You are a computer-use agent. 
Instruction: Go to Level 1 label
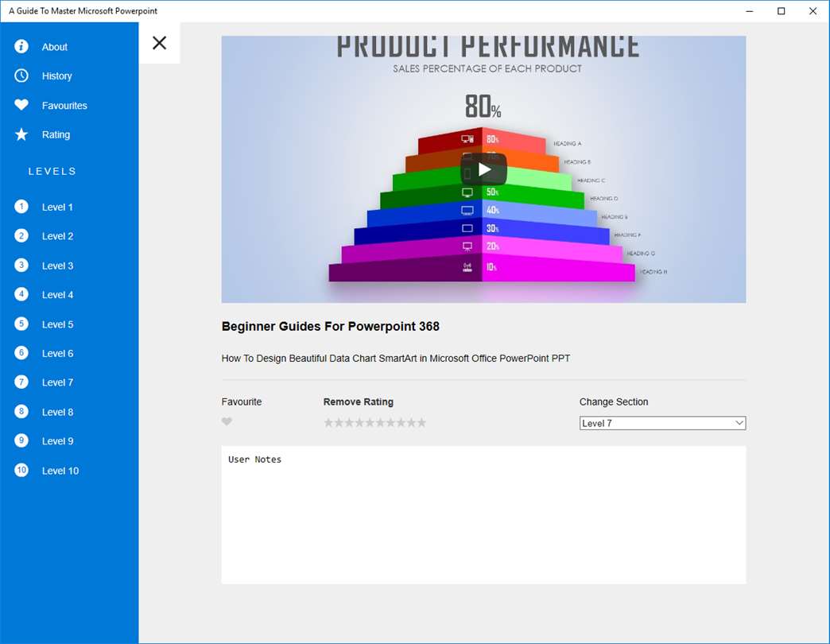tap(58, 208)
